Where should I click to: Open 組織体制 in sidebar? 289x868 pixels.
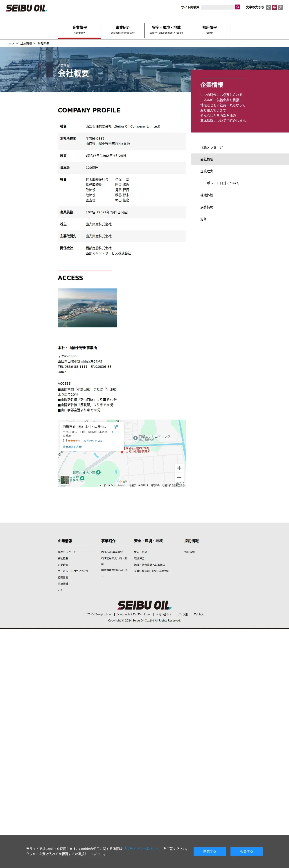pos(240,195)
